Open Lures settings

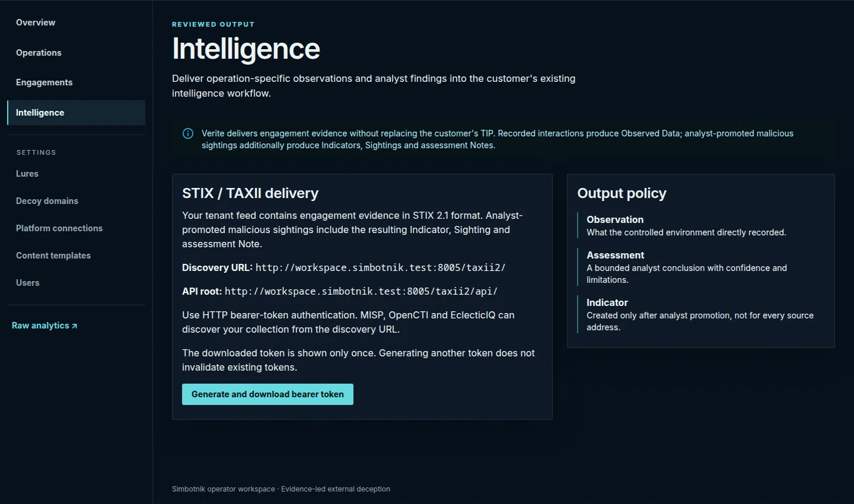[x=76, y=174]
